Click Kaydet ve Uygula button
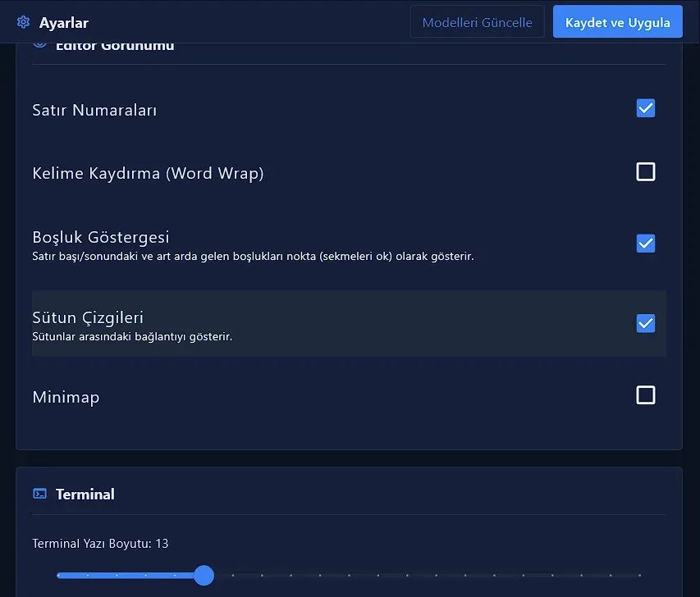700x597 pixels. (617, 21)
